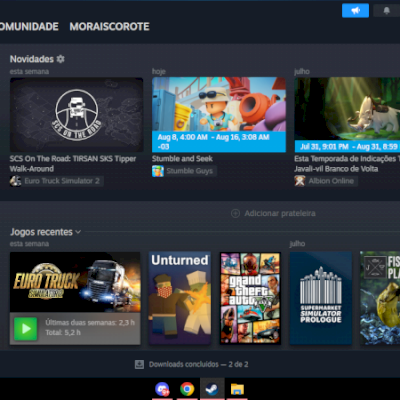This screenshot has height=400, width=400.
Task: Click the plus icon beside Adicionar prateleira
Action: (x=235, y=213)
